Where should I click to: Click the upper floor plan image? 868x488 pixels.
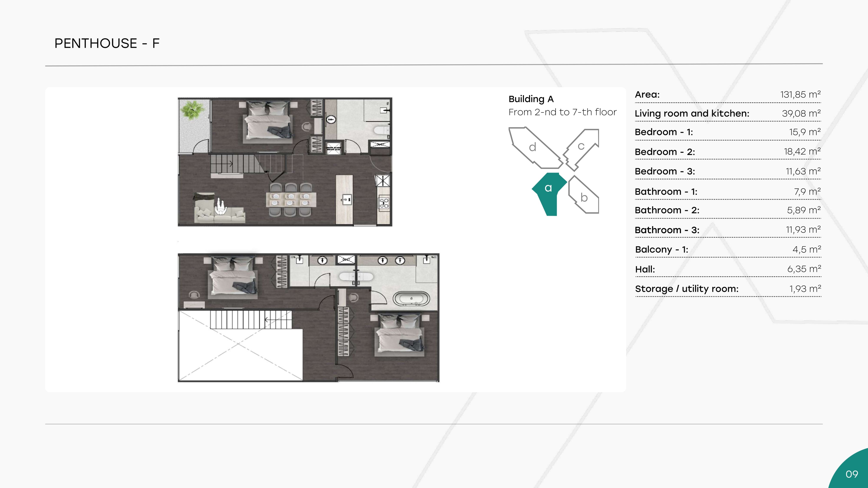click(285, 162)
